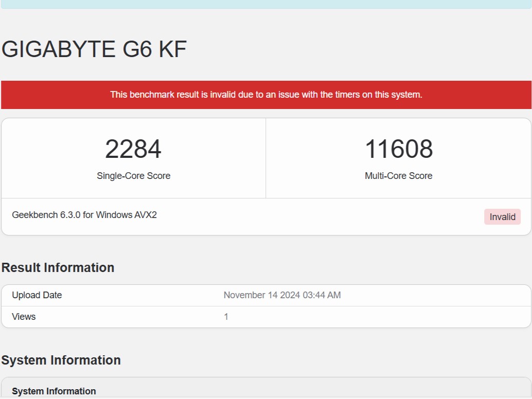Select the single-core score 2284

(133, 149)
